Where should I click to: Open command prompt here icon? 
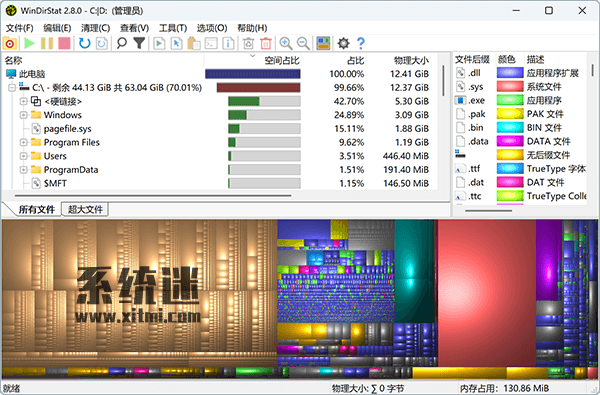[211, 43]
